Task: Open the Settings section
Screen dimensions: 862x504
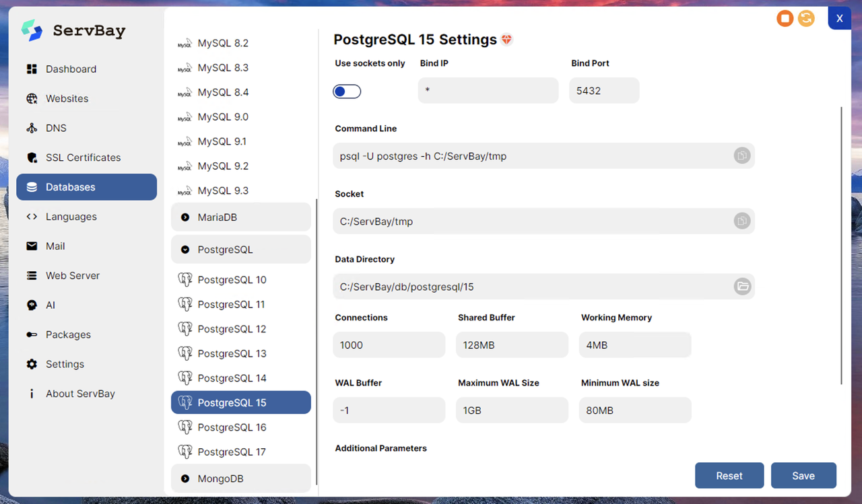Action: tap(86, 364)
